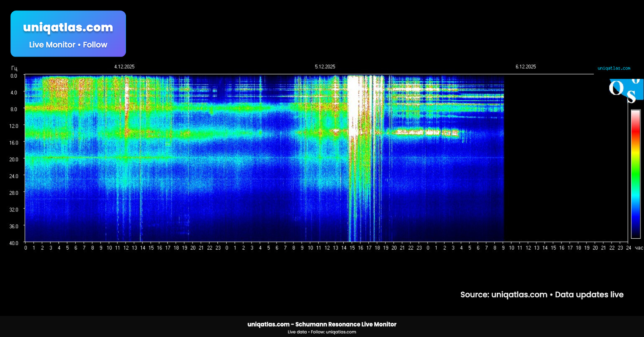
Task: Click the 40.0 frequency axis label
Action: click(14, 243)
